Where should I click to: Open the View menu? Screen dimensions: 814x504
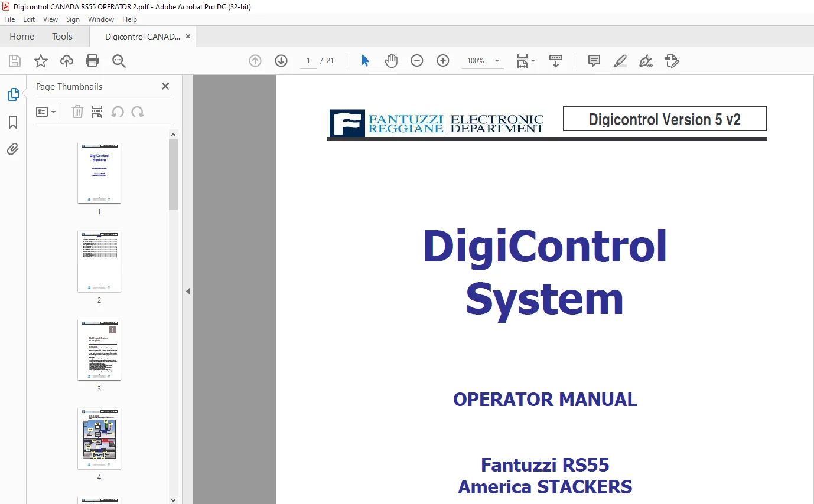point(50,19)
